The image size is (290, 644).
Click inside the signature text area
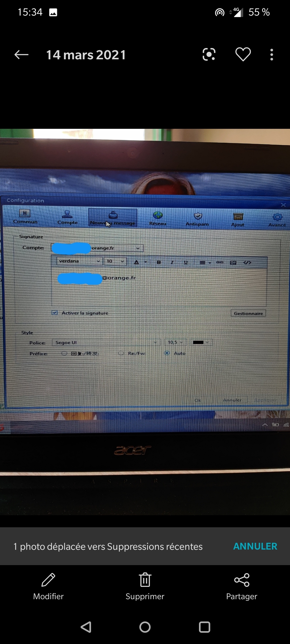159,287
